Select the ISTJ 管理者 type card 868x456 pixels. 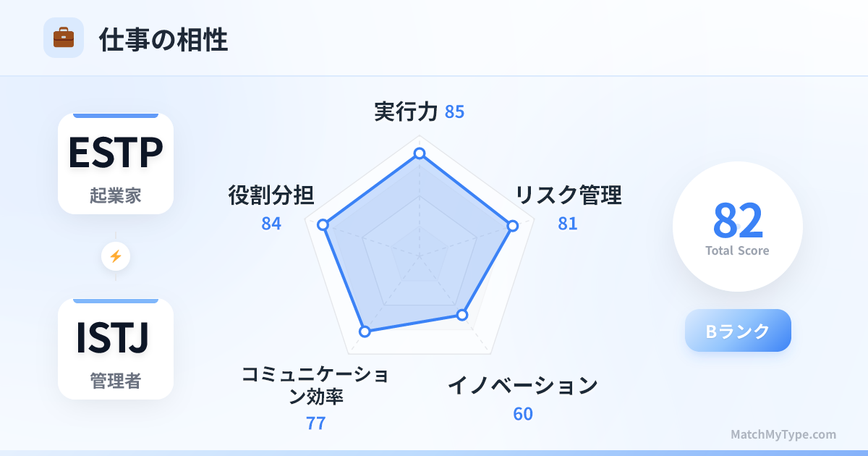click(116, 349)
